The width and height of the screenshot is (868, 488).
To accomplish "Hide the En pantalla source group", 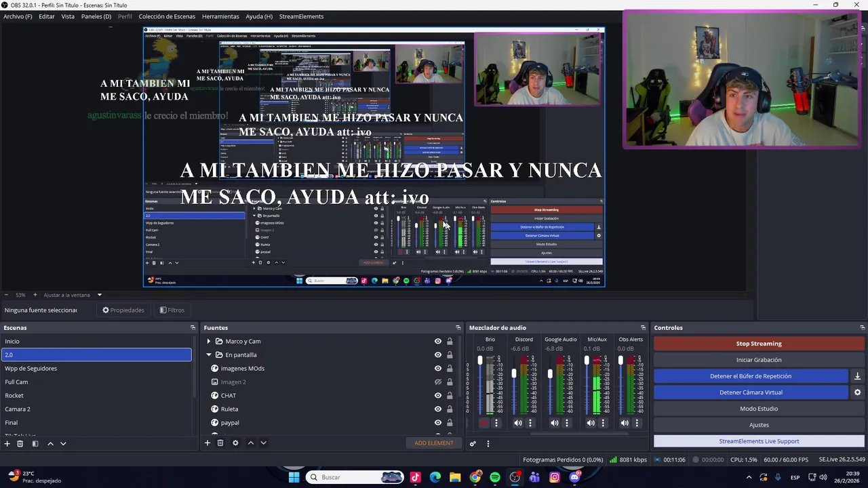I will pyautogui.click(x=438, y=354).
